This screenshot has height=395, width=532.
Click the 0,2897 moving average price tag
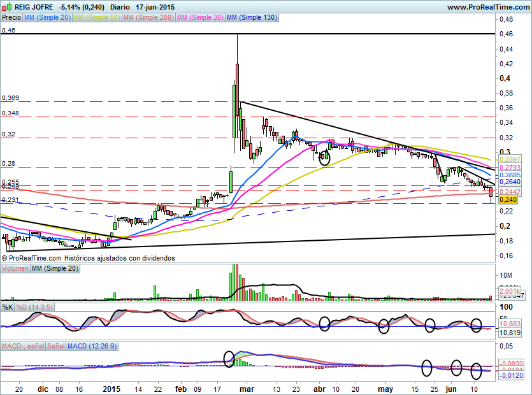pyautogui.click(x=510, y=158)
